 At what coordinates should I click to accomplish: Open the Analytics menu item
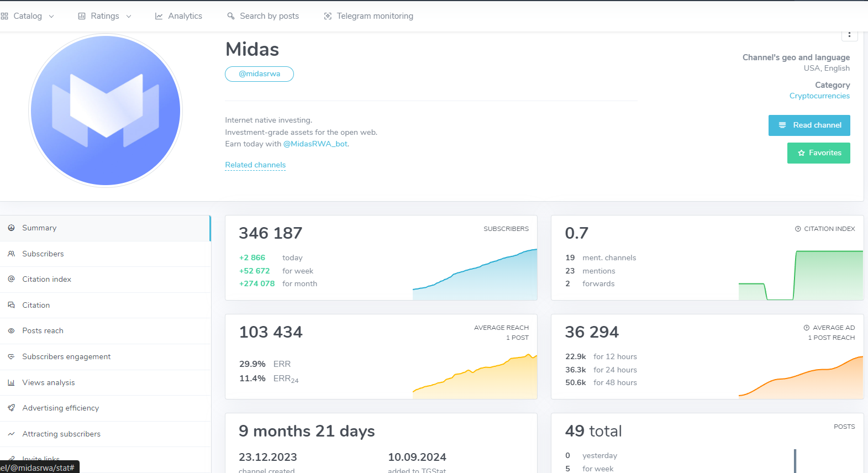coord(178,16)
